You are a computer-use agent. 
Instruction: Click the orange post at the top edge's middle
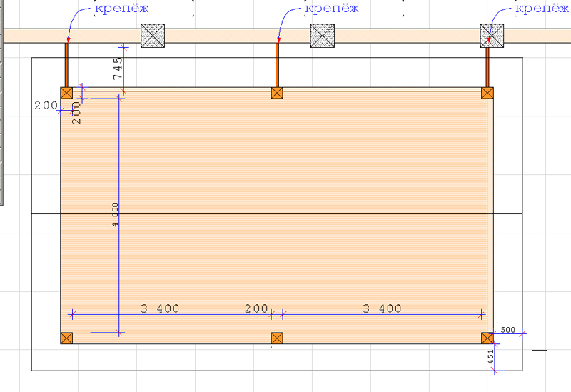pos(277,93)
